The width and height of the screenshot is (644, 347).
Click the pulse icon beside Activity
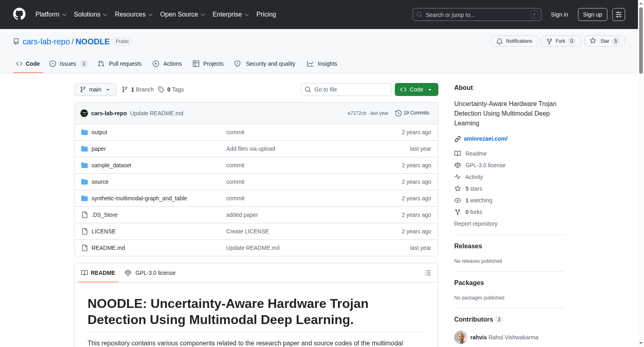click(x=458, y=177)
